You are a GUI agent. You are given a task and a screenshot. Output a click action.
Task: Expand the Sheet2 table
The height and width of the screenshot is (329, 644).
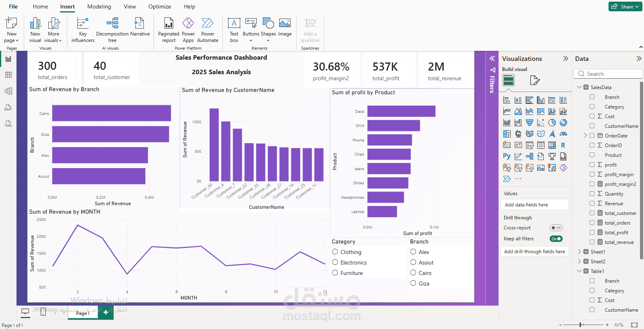point(580,261)
